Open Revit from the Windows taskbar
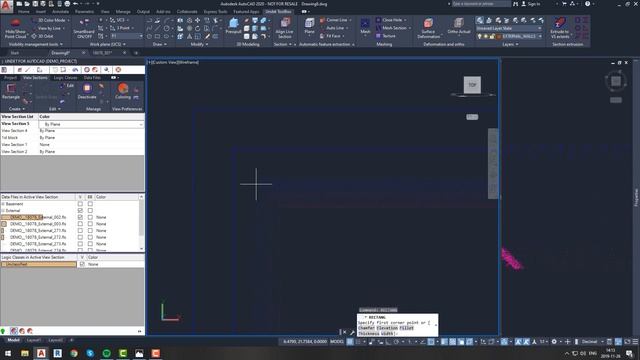This screenshot has width=640, height=360. pos(58,353)
